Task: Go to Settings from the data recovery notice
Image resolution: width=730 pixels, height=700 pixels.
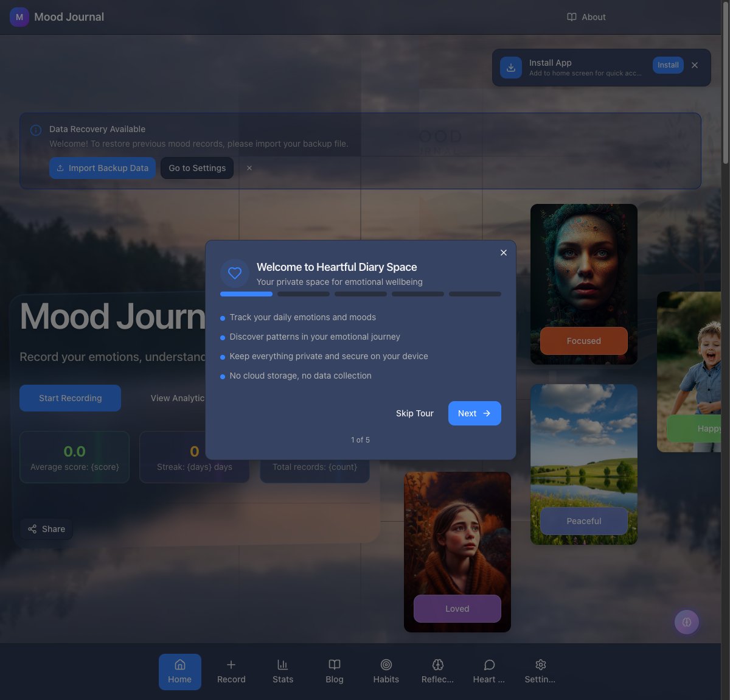Action: click(x=196, y=168)
